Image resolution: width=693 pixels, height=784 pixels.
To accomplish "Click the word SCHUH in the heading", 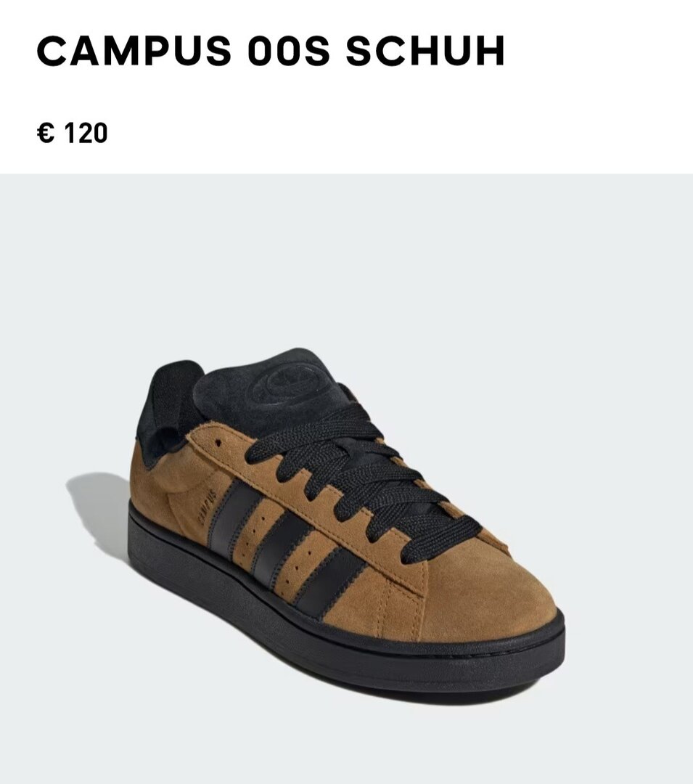I will [x=426, y=51].
